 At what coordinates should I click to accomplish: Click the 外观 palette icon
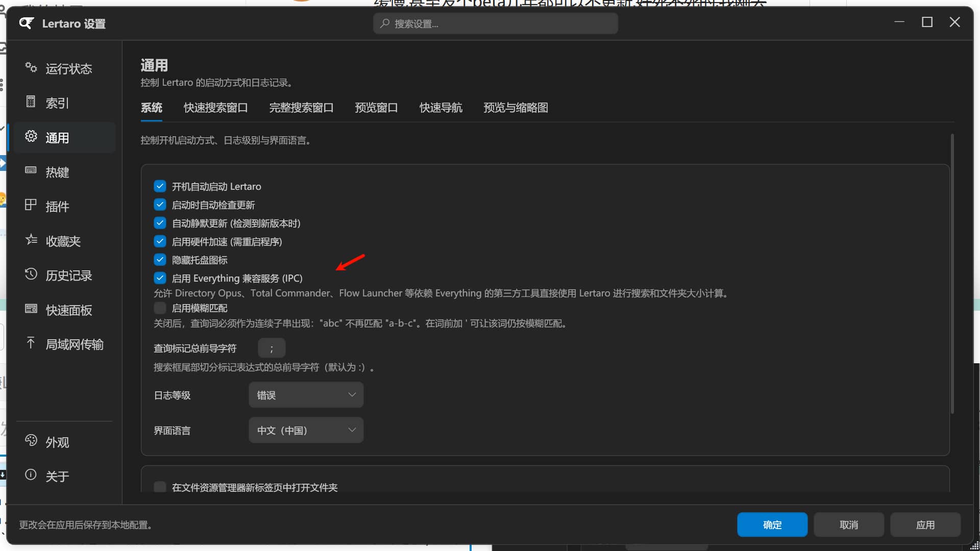(x=31, y=440)
